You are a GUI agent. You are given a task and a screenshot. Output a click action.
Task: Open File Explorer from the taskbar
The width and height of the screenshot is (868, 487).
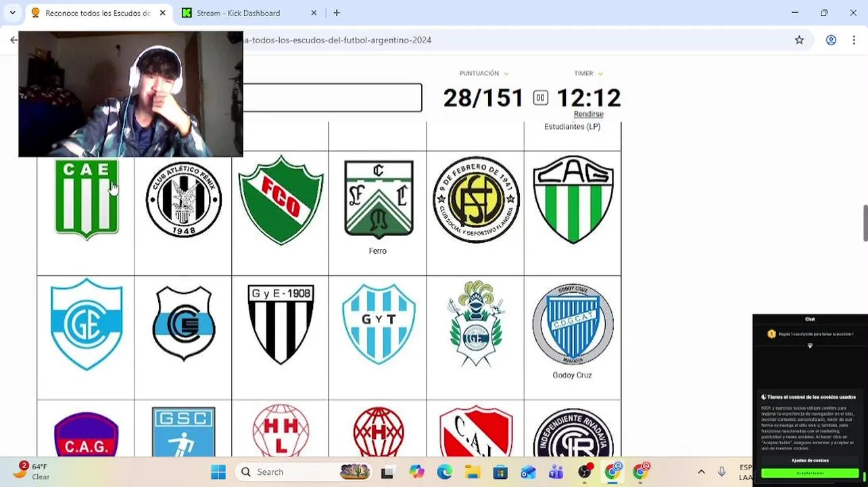pos(473,472)
